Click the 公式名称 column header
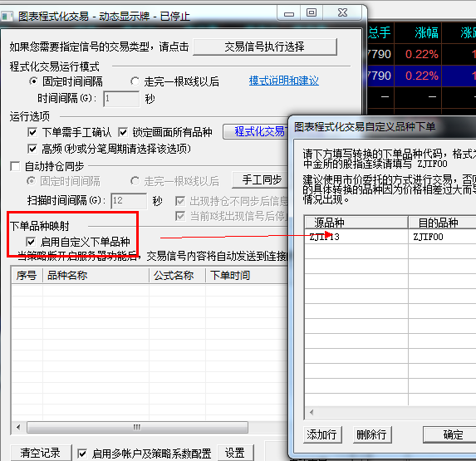This screenshot has height=461, width=476. coord(177,276)
